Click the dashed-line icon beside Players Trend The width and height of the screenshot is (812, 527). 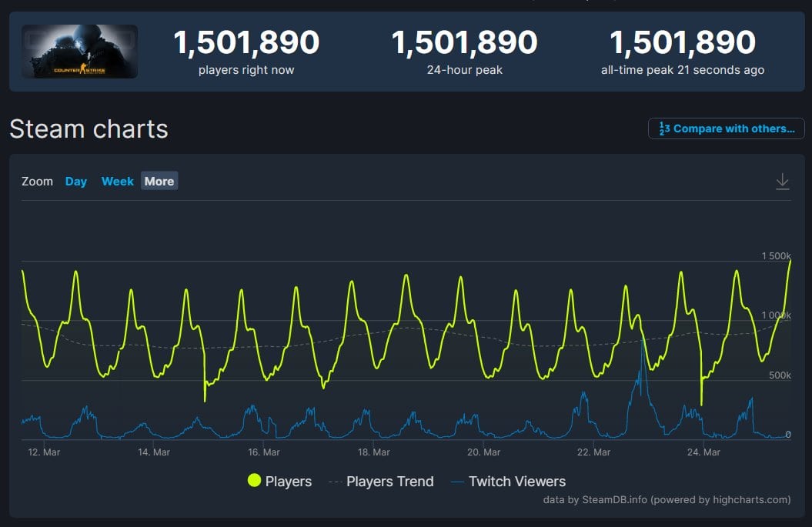[x=335, y=482]
